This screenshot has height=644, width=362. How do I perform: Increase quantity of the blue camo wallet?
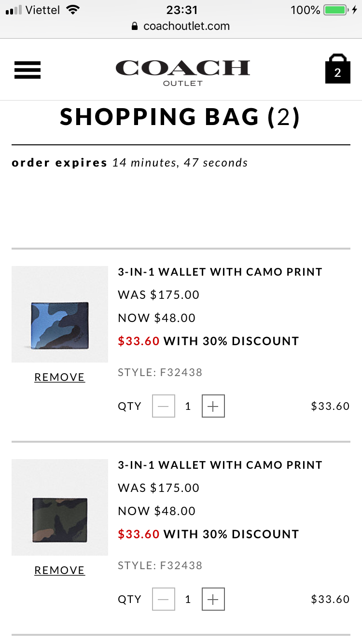click(213, 406)
